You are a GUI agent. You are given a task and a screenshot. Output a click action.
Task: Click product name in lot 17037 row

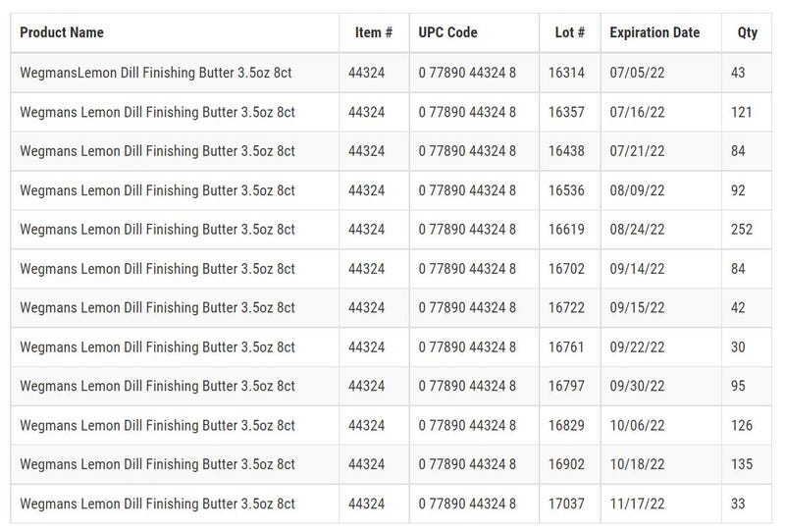(x=157, y=504)
